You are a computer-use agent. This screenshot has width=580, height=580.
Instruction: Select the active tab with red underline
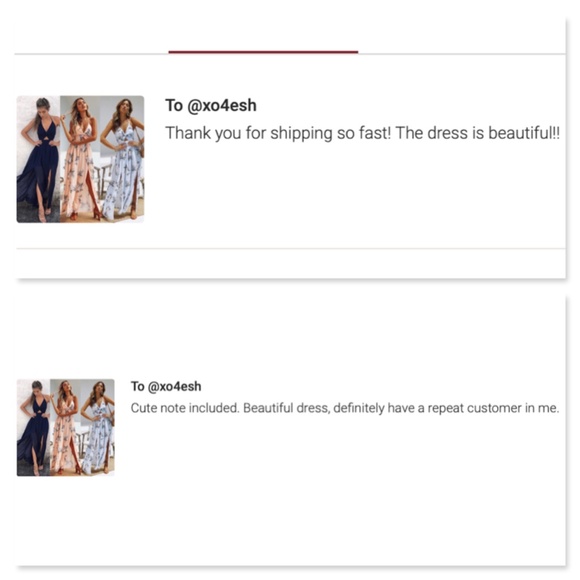pos(263,35)
